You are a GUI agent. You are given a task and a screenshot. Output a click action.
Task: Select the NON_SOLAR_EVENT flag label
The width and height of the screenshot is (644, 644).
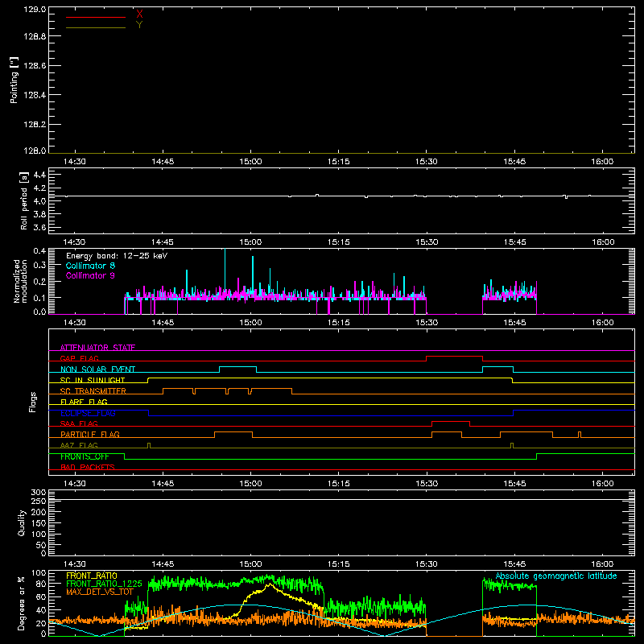tap(97, 369)
